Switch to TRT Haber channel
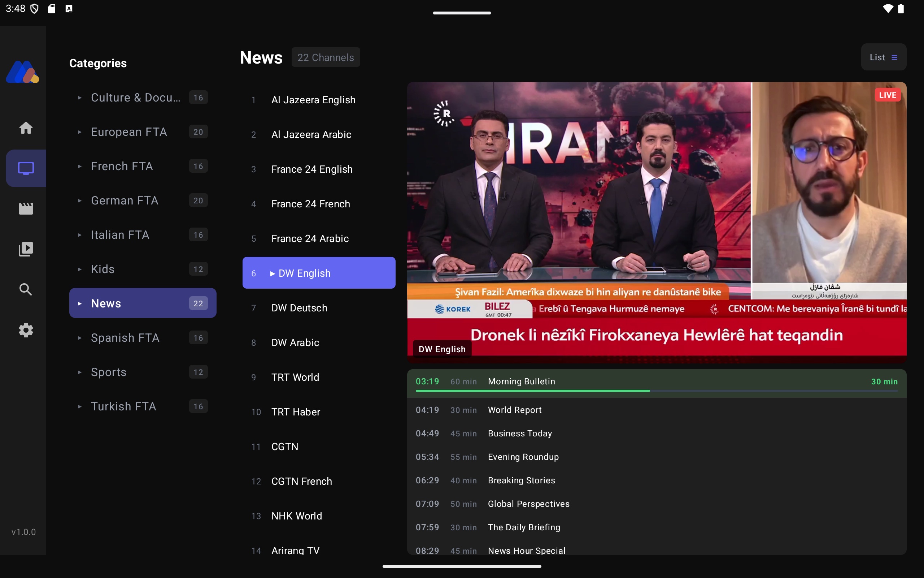This screenshot has height=578, width=924. pos(319,412)
